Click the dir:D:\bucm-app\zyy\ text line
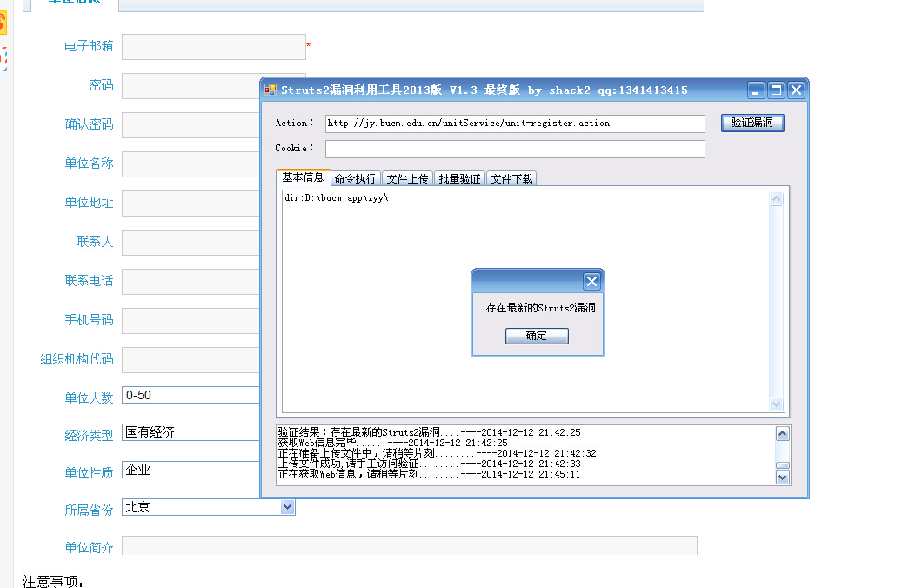Screen dimensions: 922x588 pos(337,197)
